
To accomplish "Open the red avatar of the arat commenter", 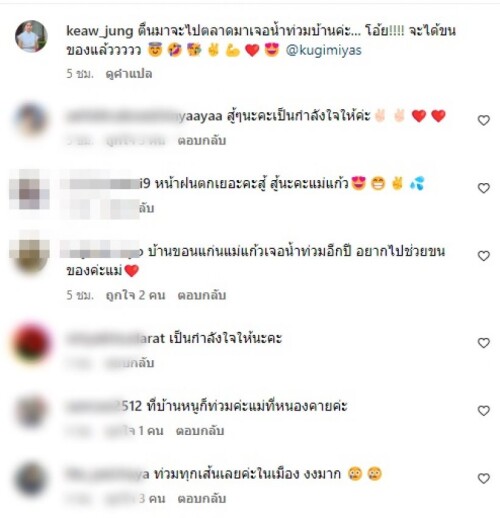I will point(31,343).
